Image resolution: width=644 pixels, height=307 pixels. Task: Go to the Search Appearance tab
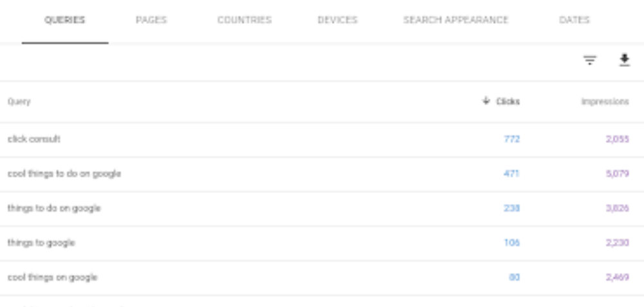click(456, 20)
